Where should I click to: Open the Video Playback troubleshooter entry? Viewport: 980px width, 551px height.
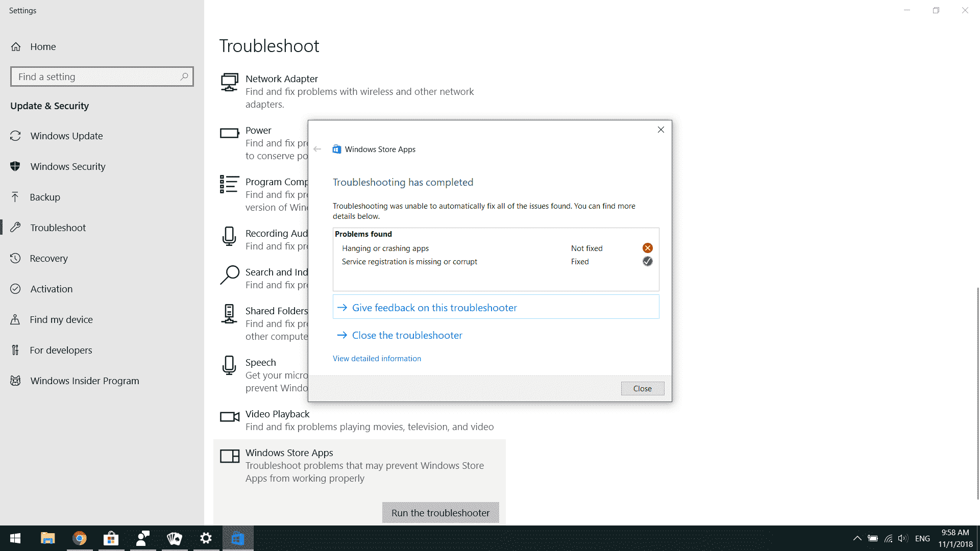359,420
